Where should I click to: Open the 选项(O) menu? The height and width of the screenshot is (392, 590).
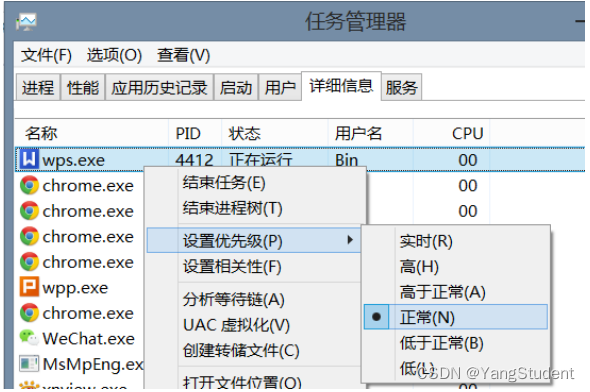coord(114,56)
